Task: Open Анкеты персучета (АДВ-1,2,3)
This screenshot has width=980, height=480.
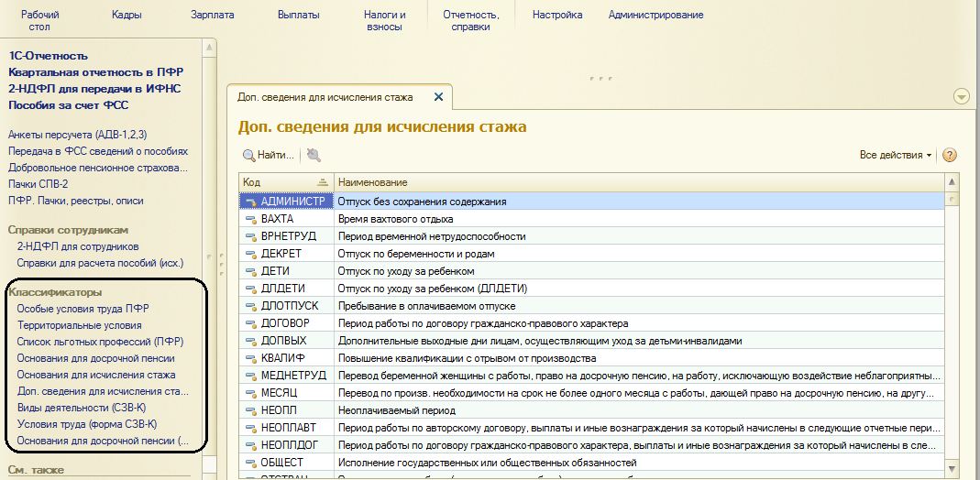Action: point(78,135)
